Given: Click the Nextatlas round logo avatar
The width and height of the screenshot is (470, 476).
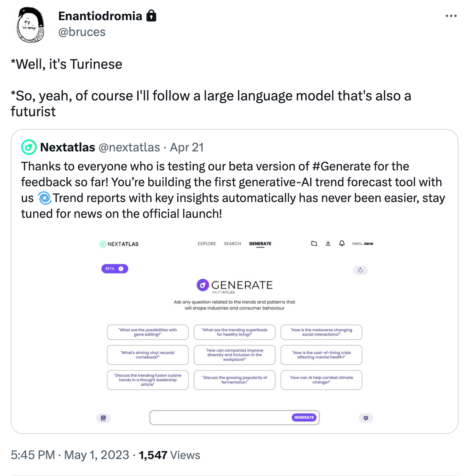Looking at the screenshot, I should click(x=29, y=147).
